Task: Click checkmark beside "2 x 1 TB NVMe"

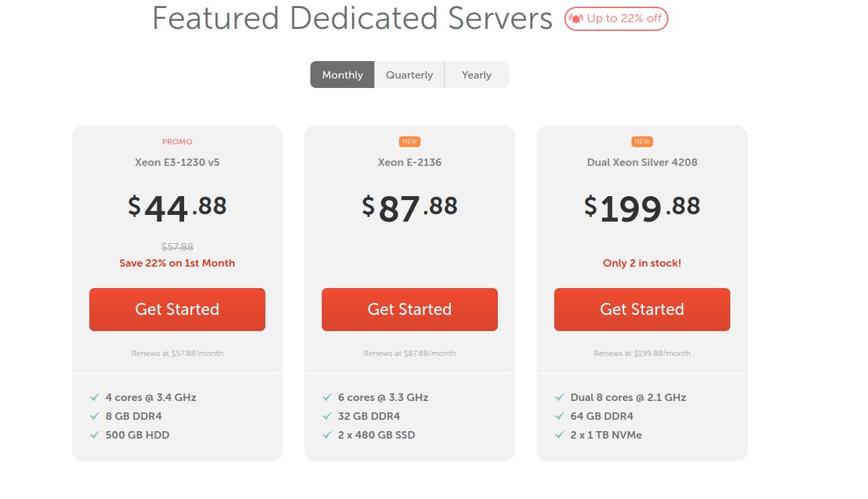Action: pyautogui.click(x=560, y=435)
